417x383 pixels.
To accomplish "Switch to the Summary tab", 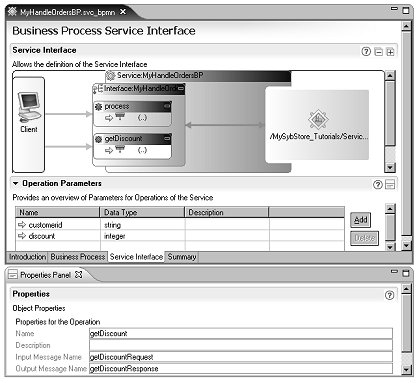I will pyautogui.click(x=182, y=257).
